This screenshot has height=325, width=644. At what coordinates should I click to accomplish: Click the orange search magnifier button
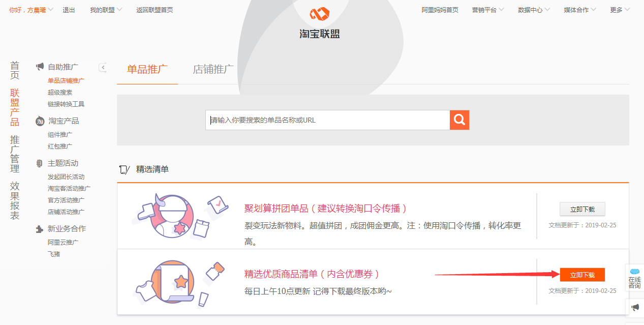(x=459, y=120)
